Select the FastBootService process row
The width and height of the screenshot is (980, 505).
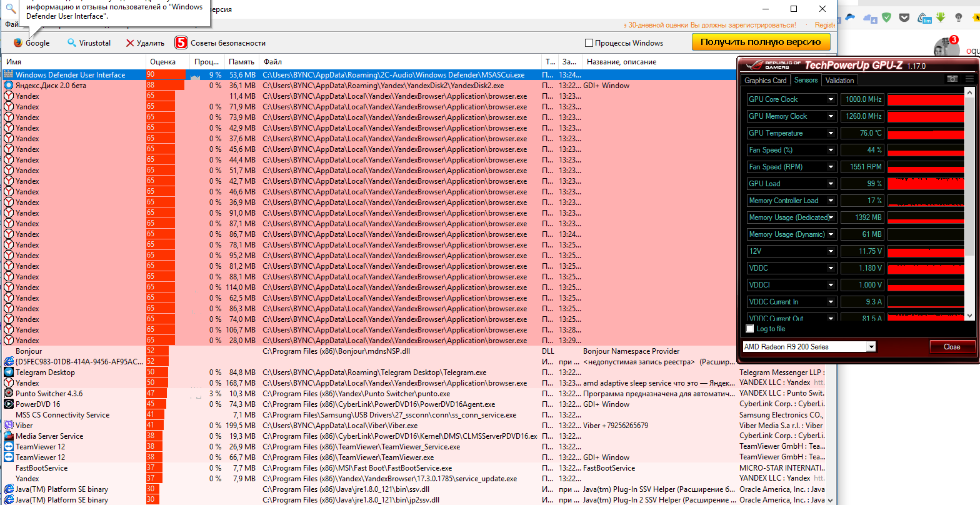click(x=413, y=468)
